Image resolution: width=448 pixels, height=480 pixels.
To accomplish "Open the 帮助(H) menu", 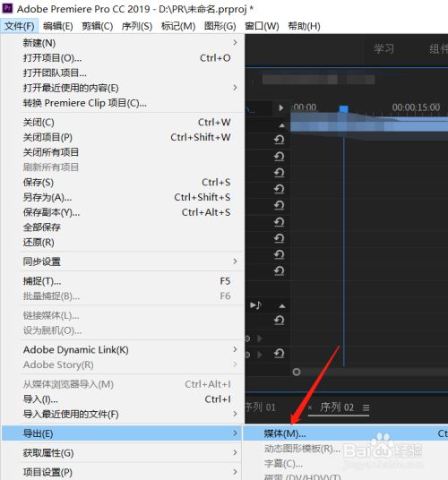I will coord(304,26).
